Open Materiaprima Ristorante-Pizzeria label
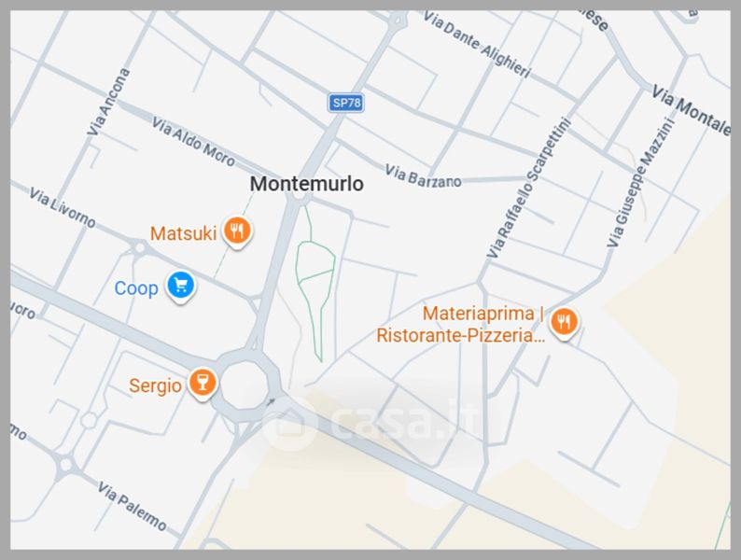Image resolution: width=741 pixels, height=560 pixels. [461, 324]
